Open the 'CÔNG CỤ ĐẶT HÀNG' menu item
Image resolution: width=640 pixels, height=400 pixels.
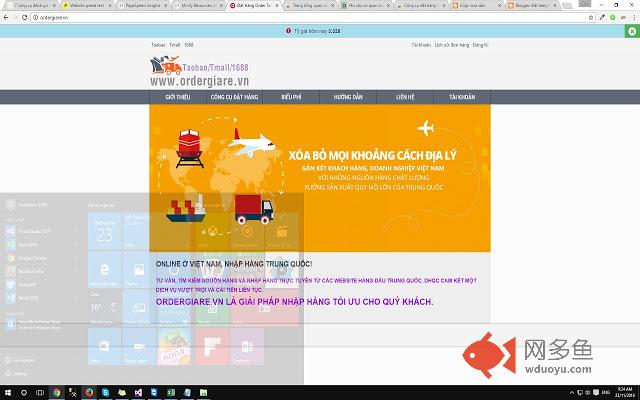tap(234, 97)
